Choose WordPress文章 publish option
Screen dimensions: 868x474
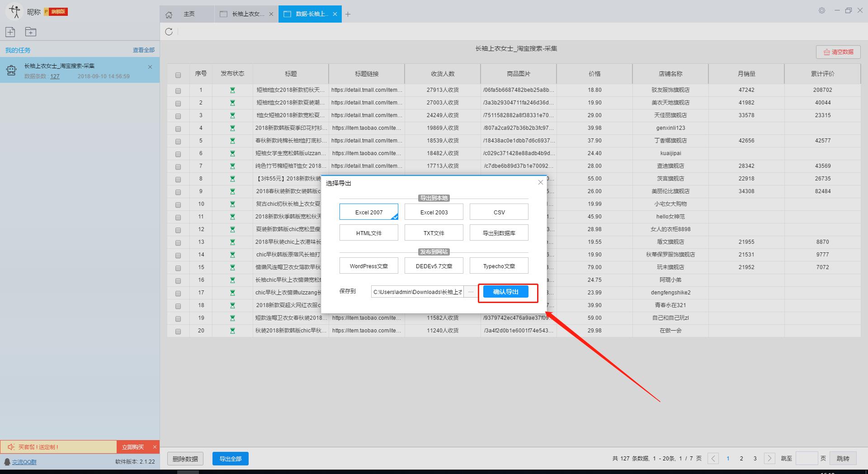click(369, 265)
